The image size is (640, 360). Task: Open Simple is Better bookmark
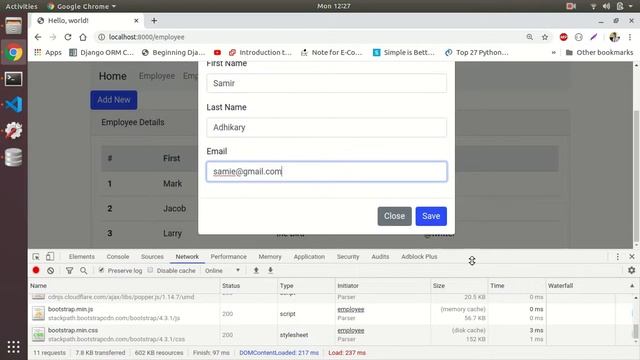coord(404,52)
